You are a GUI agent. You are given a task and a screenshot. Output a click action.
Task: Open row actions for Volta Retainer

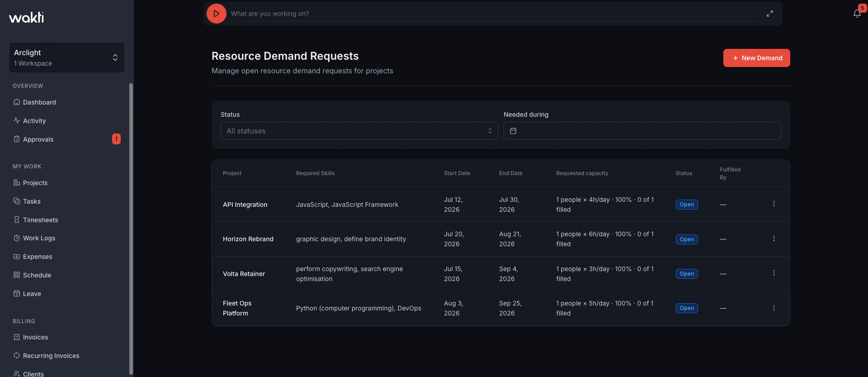(x=774, y=273)
